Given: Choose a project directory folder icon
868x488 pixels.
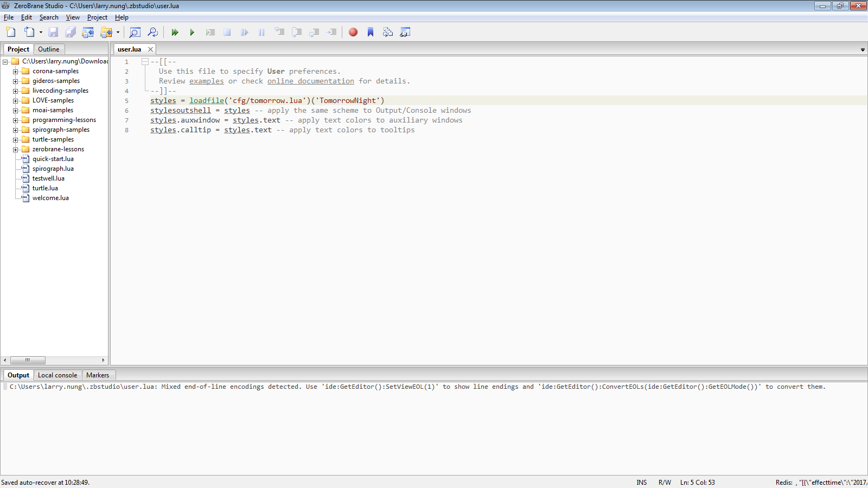Looking at the screenshot, I should (106, 32).
